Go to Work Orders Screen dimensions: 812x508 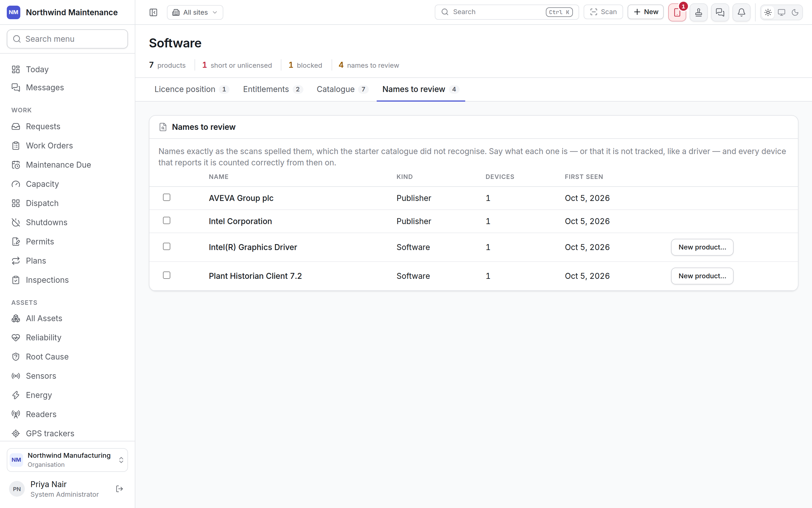click(x=67, y=145)
